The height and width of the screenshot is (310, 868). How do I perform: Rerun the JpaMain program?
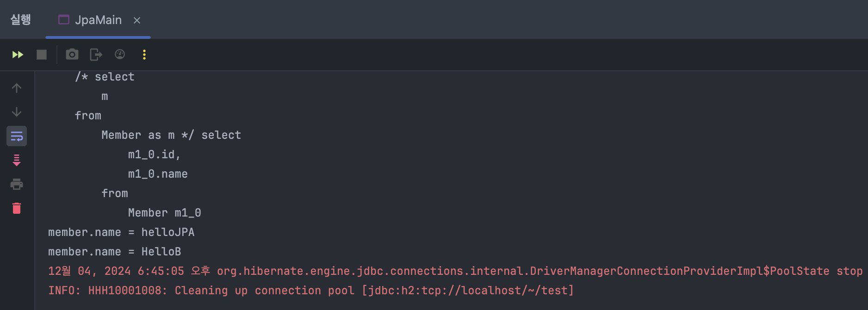[x=18, y=55]
